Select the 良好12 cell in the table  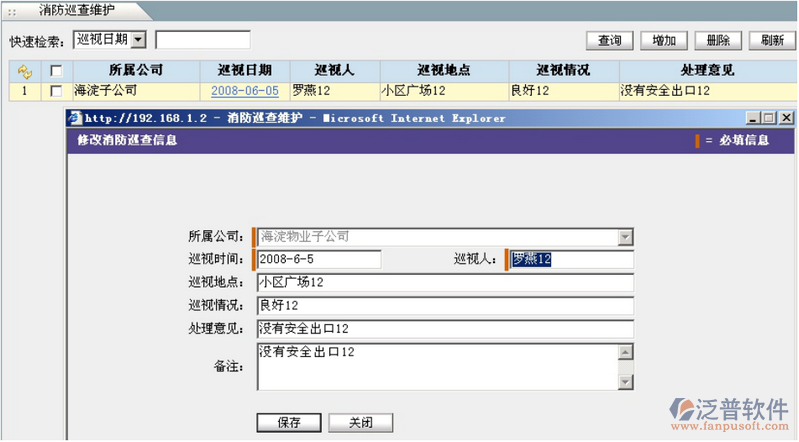pyautogui.click(x=564, y=91)
